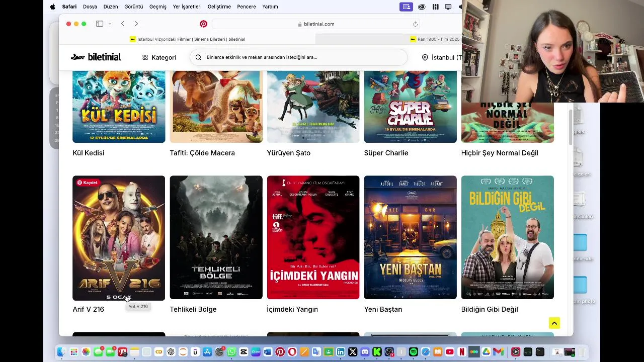Click the yellow scroll-to-top arrow button
The image size is (644, 362).
(x=554, y=323)
